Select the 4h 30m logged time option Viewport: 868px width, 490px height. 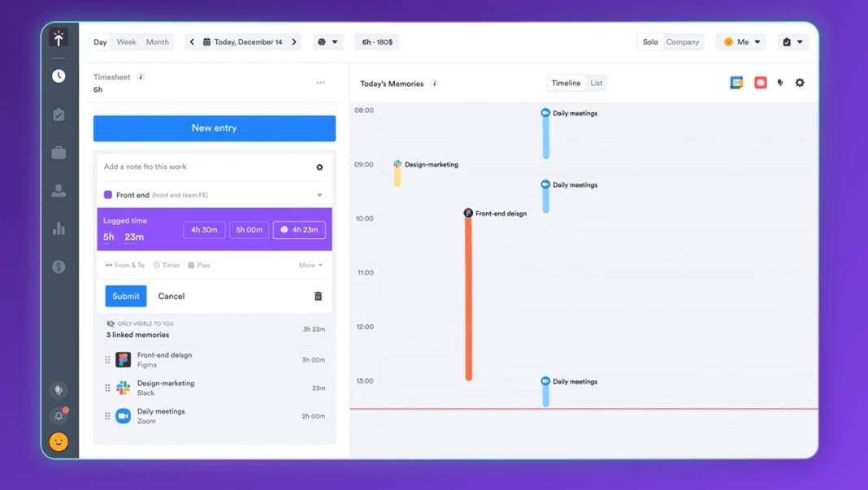[204, 230]
